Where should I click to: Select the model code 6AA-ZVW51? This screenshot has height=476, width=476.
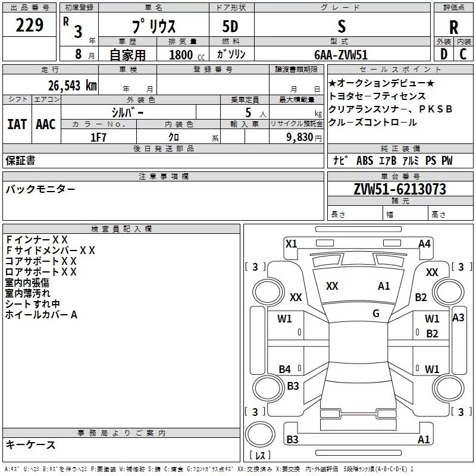[341, 55]
